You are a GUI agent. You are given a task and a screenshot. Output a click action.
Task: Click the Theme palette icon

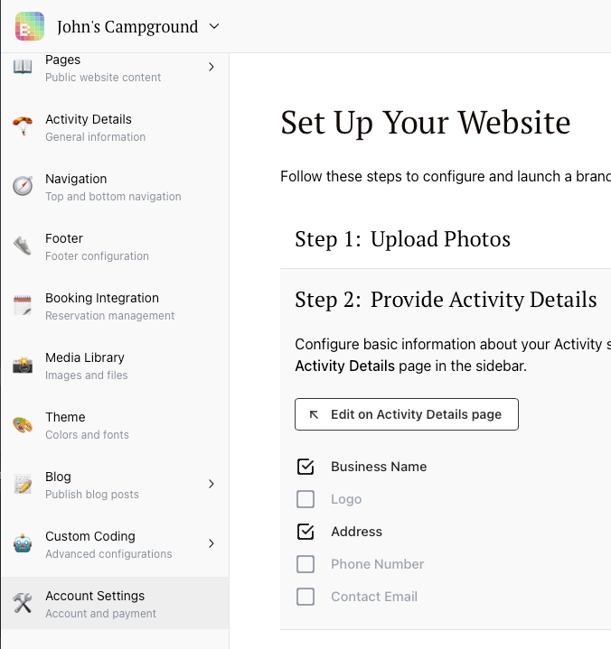pyautogui.click(x=22, y=425)
